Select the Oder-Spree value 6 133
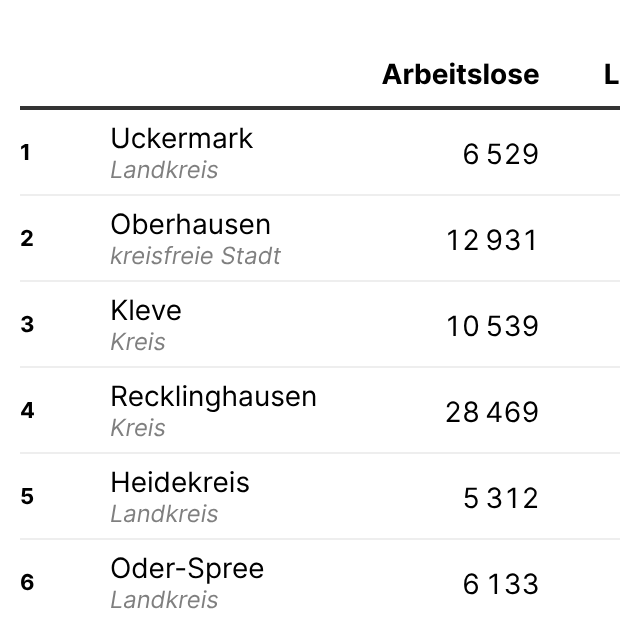 click(x=500, y=584)
